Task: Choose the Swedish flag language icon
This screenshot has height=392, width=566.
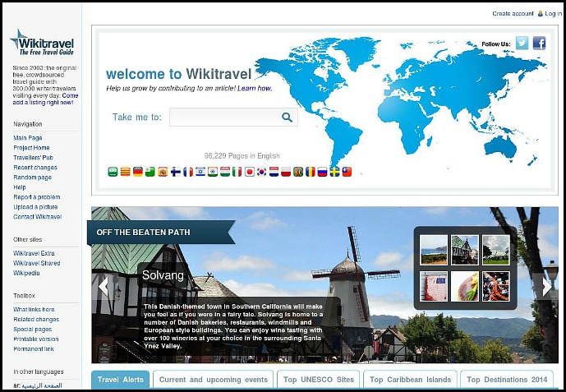Action: (x=334, y=172)
